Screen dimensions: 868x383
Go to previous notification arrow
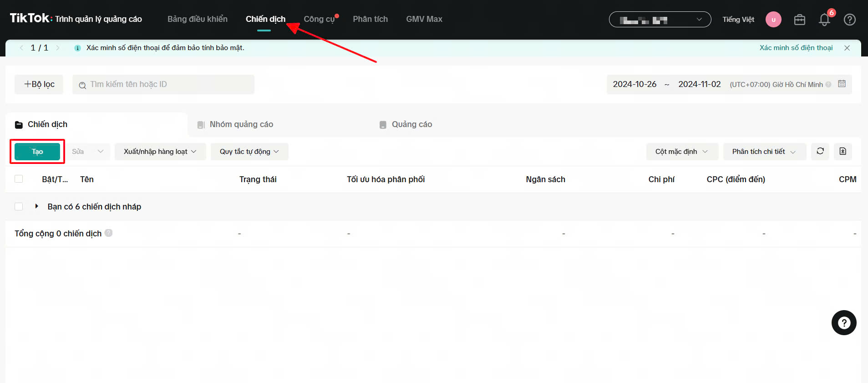pos(21,48)
